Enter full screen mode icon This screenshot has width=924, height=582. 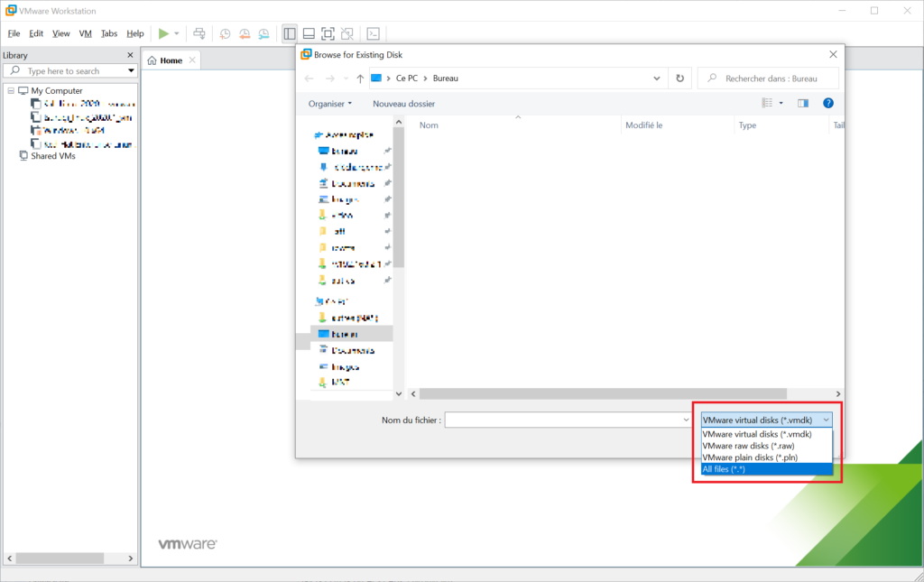328,33
